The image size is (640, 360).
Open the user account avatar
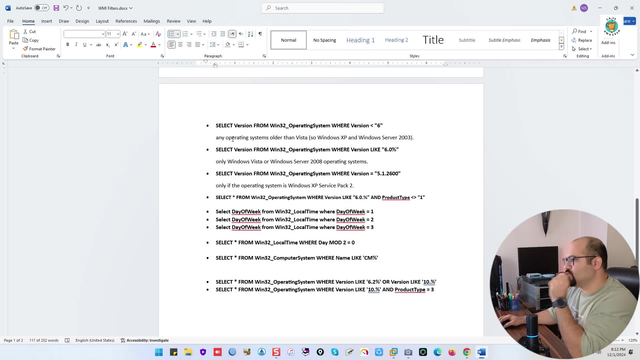coord(584,8)
